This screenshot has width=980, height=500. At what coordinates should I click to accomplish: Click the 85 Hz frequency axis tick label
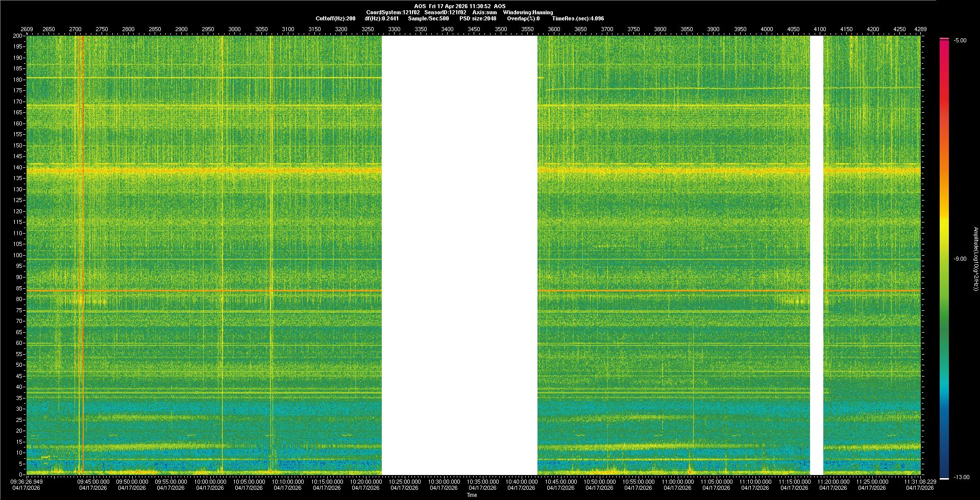point(19,288)
